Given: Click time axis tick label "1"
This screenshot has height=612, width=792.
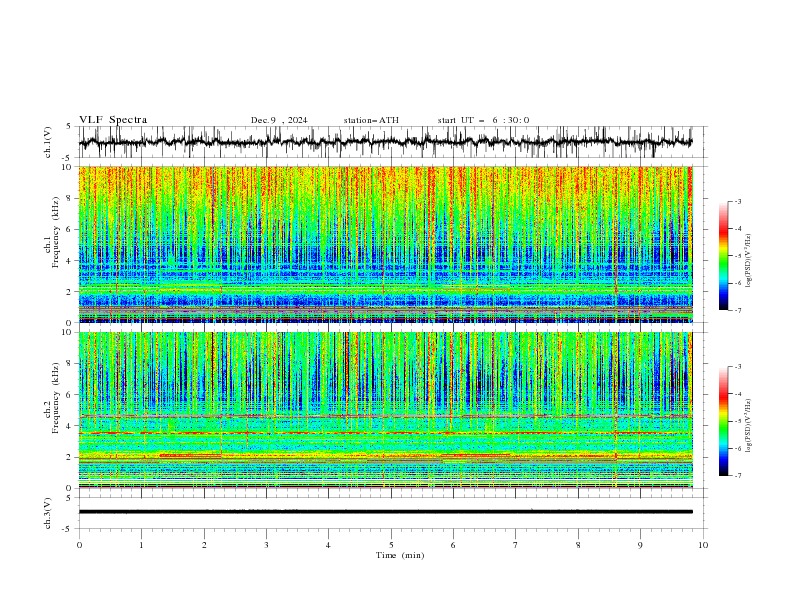Looking at the screenshot, I should tap(141, 545).
